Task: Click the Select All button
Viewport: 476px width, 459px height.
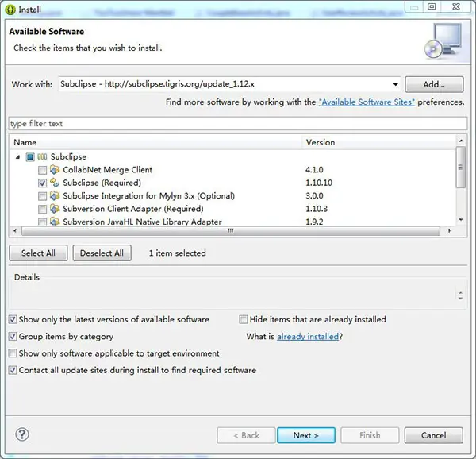Action: 38,253
